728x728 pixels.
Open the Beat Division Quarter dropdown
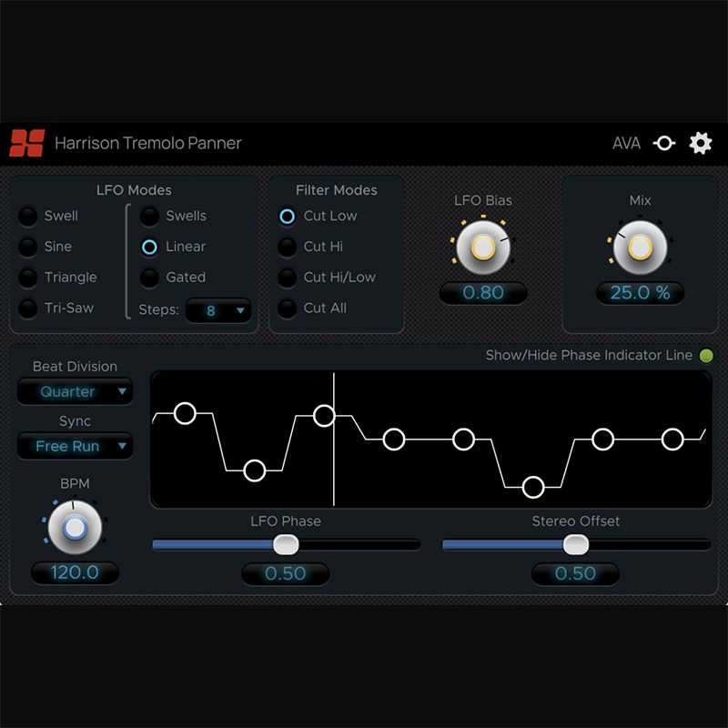pyautogui.click(x=75, y=391)
